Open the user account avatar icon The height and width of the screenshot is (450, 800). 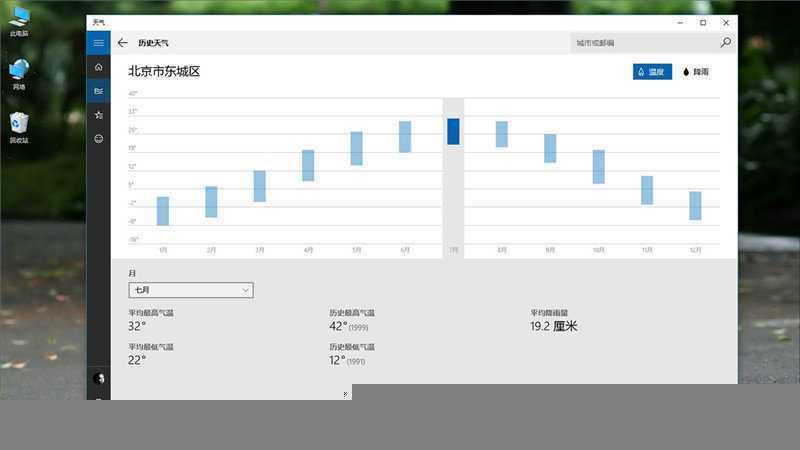coord(99,379)
